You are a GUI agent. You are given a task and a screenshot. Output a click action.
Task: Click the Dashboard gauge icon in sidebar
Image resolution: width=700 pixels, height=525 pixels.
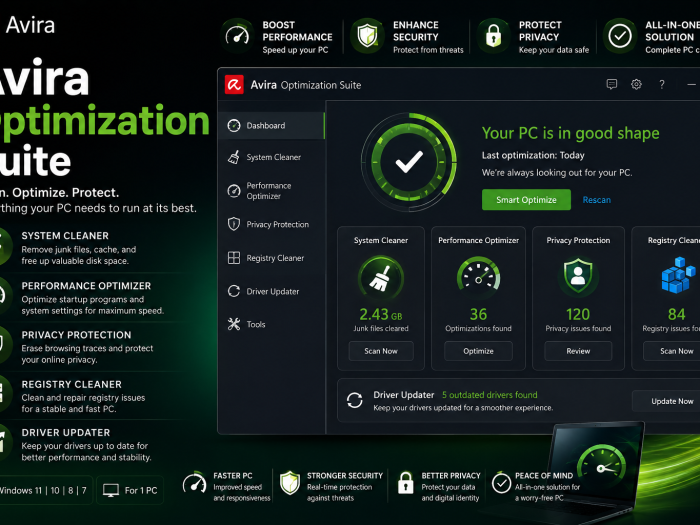234,125
